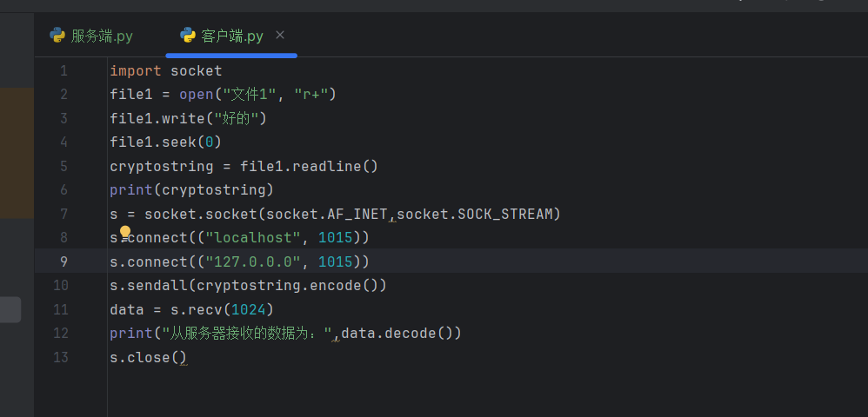This screenshot has height=417, width=868.
Task: Select the 客户端.py editor tab
Action: click(232, 36)
